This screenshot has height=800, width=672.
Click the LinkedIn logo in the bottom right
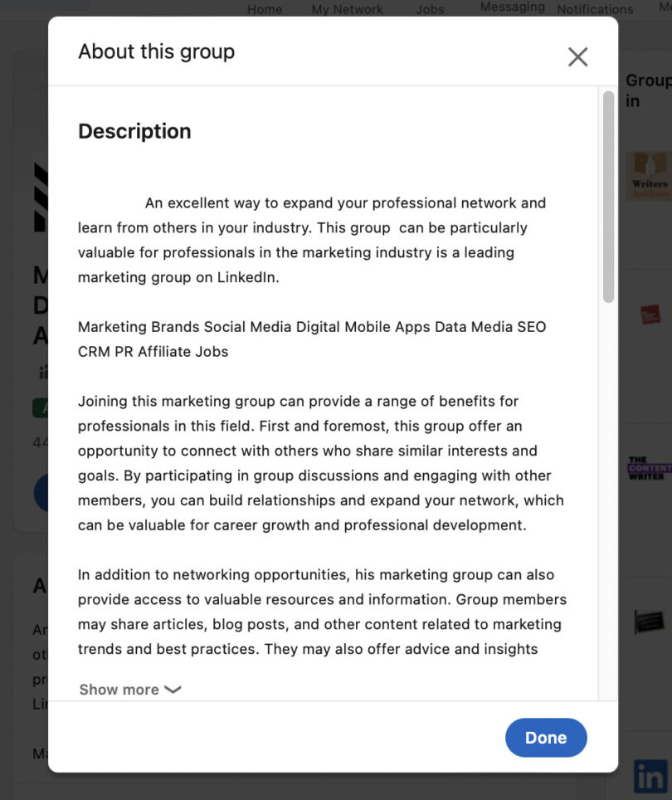(650, 776)
